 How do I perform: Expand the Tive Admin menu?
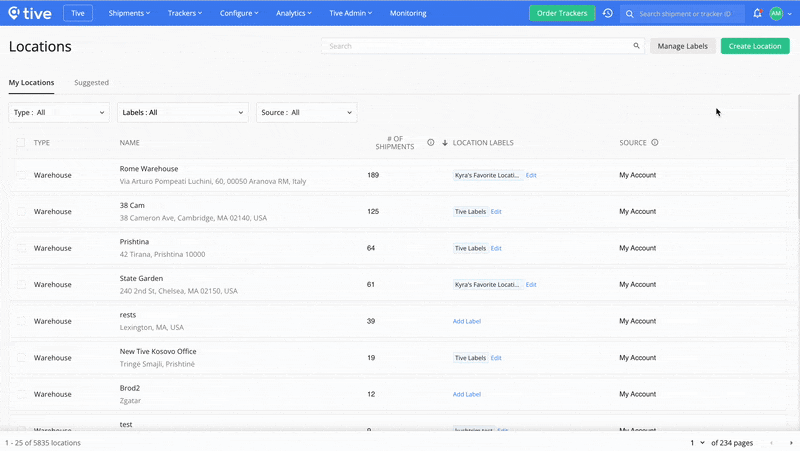(351, 13)
